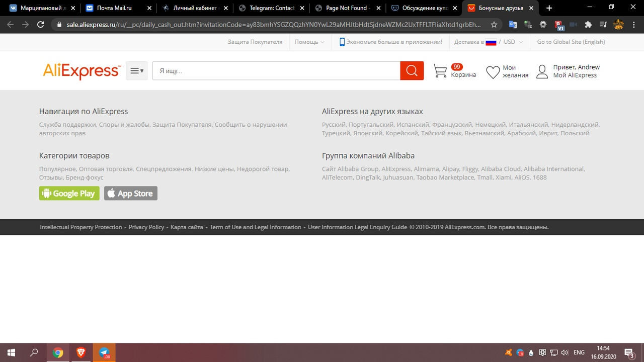Open the Chrome three-dot menu
This screenshot has width=644, height=362.
click(634, 25)
